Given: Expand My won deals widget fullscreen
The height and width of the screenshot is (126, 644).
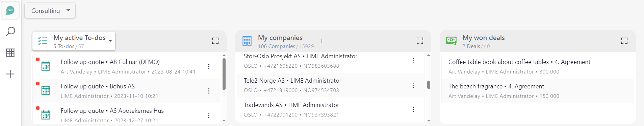Looking at the screenshot, I should [624, 41].
